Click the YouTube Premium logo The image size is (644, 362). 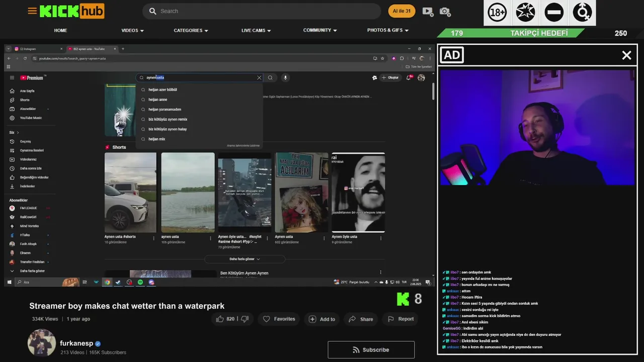click(33, 77)
